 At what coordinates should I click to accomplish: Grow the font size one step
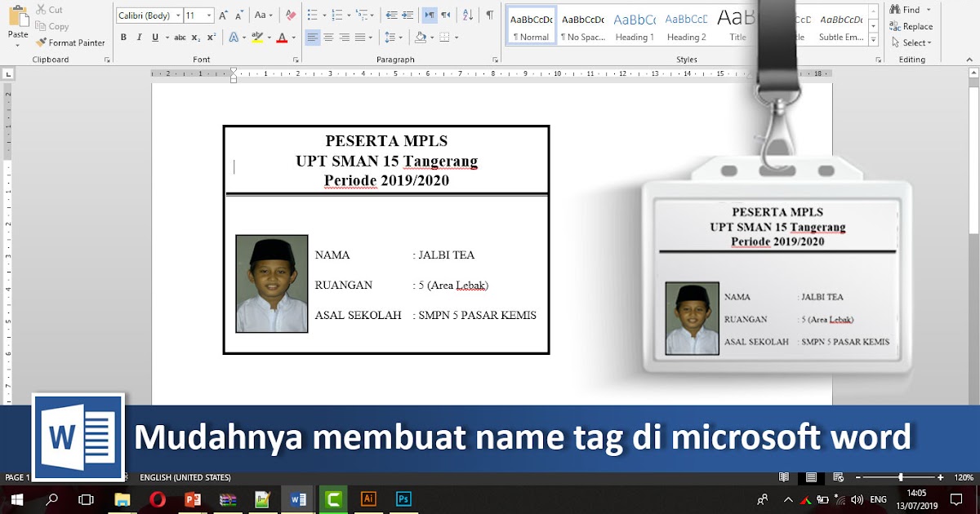point(223,15)
